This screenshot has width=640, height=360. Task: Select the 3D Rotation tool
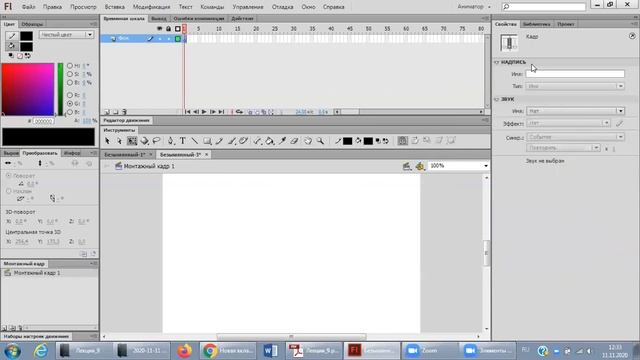144,141
